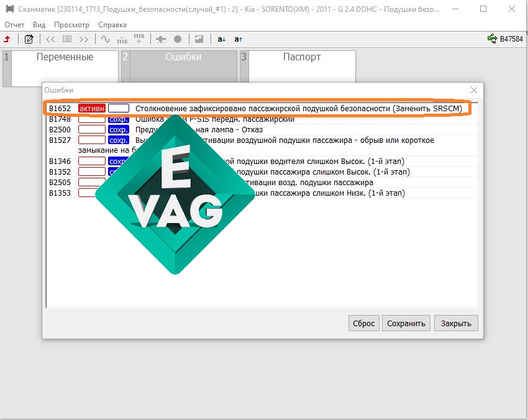The image size is (528, 420).
Task: Select the B1748 error row
Action: [262, 119]
